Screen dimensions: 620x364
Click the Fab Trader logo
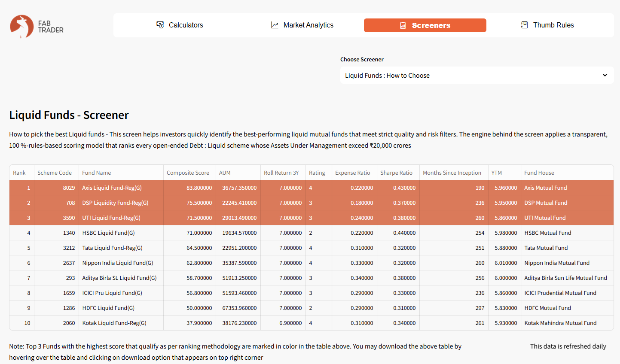37,27
